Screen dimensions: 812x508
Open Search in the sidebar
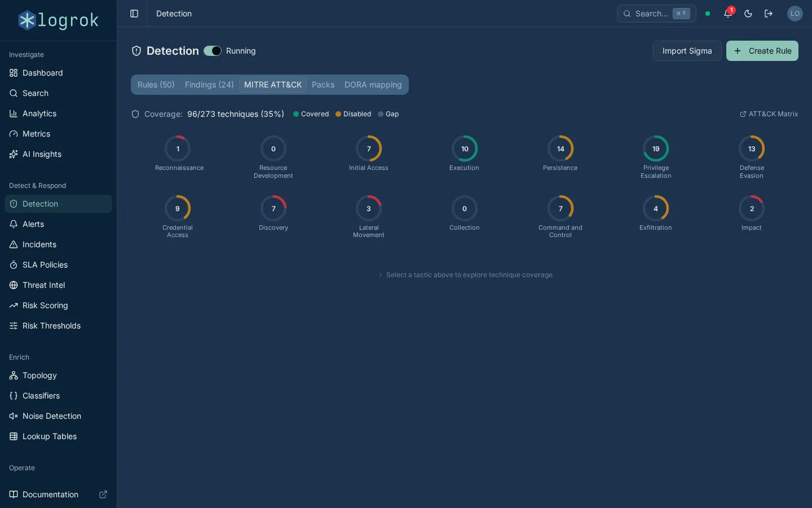coord(58,93)
